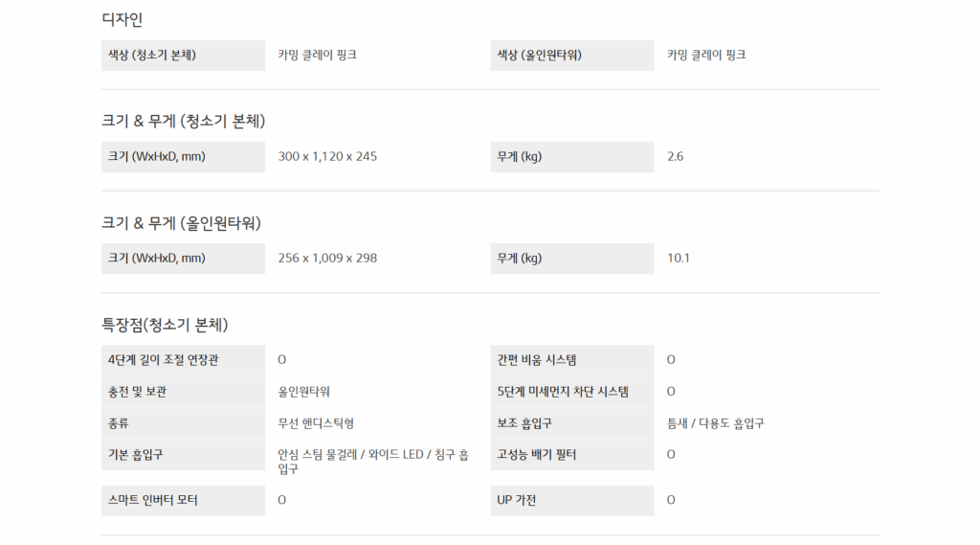
Task: Select the UP 가전 label cell
Action: [x=571, y=500]
